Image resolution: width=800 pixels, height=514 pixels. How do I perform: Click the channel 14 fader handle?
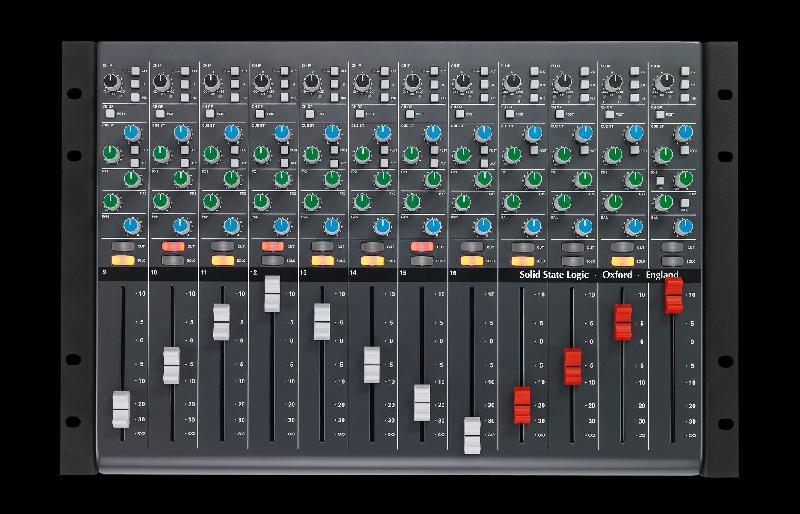pos(372,364)
